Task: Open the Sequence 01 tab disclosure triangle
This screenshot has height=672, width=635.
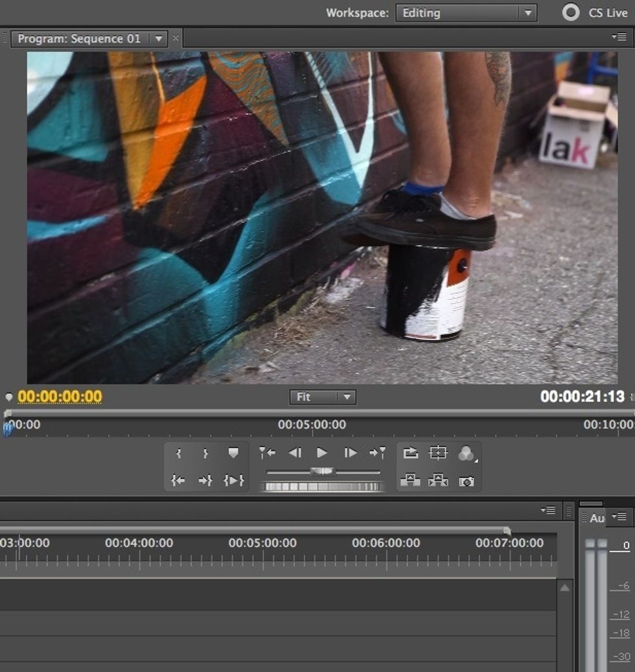Action: coord(159,38)
